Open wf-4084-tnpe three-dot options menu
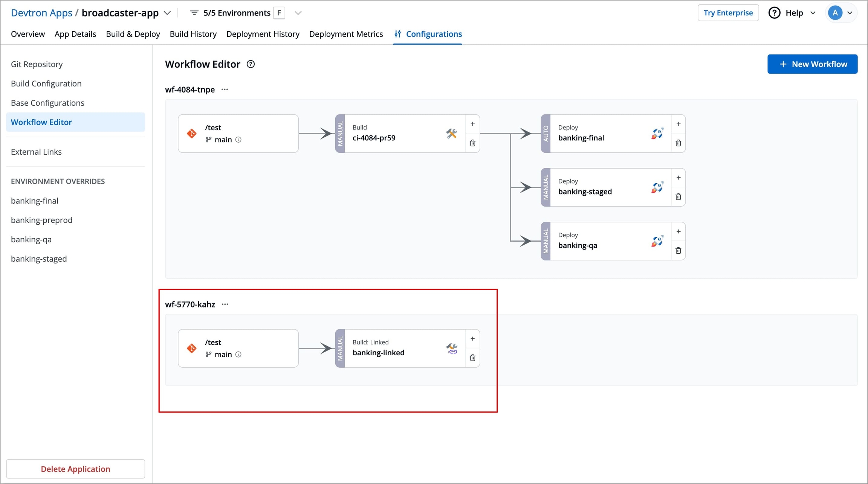This screenshot has width=868, height=484. [x=225, y=90]
